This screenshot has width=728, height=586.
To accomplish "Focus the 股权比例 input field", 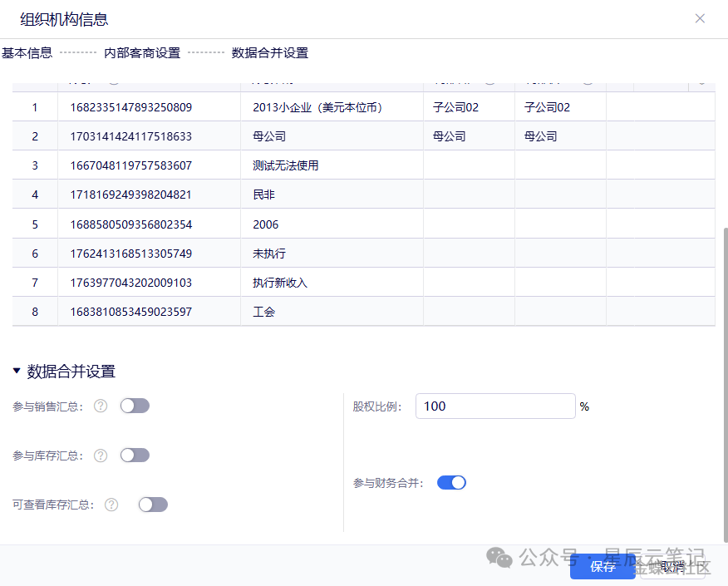I will (x=494, y=406).
